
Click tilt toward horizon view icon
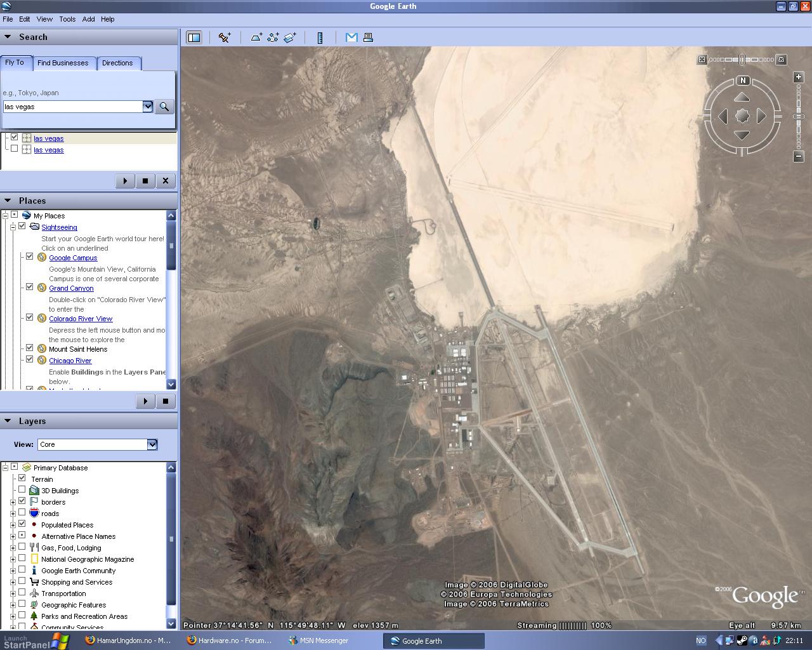coord(782,60)
